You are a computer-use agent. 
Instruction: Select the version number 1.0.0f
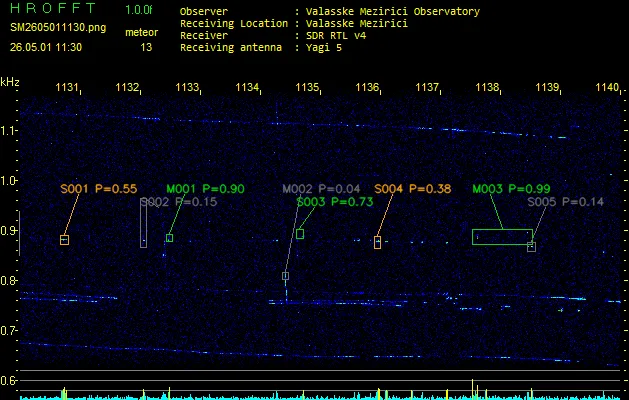[139, 10]
